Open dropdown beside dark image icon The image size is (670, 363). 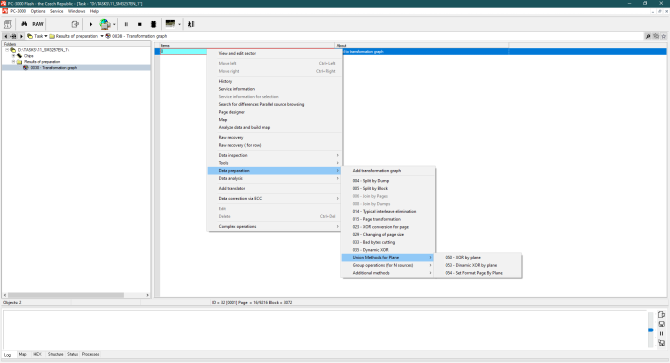pos(179,24)
